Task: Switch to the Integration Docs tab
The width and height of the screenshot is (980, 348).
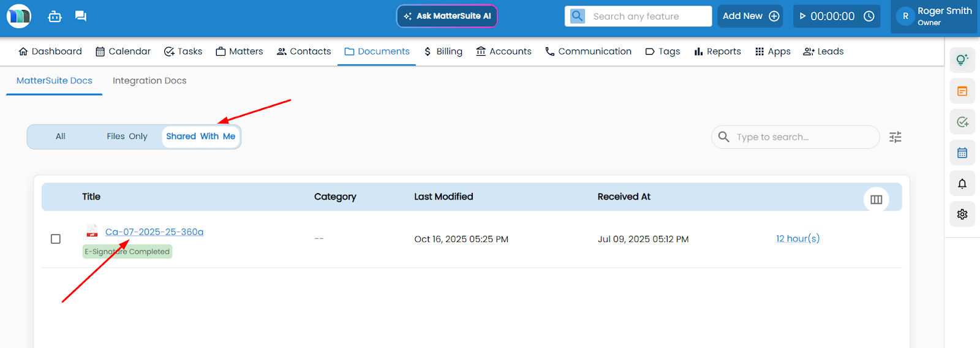Action: pyautogui.click(x=149, y=81)
